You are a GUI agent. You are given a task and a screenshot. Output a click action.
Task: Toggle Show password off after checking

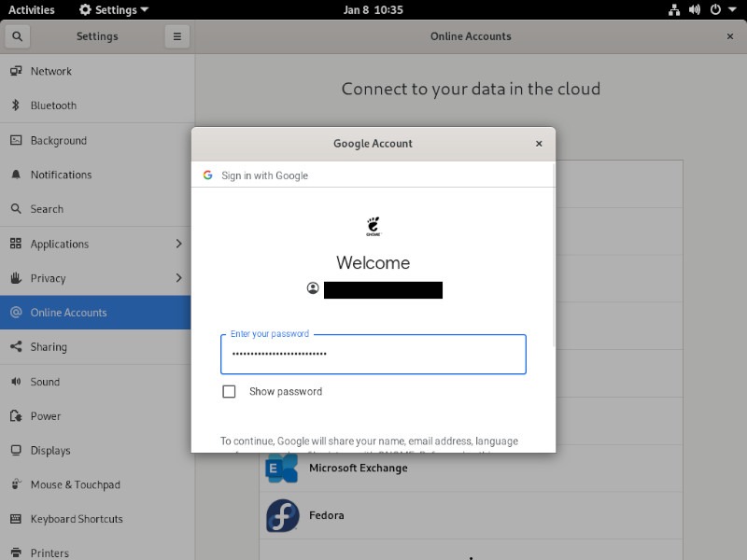229,392
